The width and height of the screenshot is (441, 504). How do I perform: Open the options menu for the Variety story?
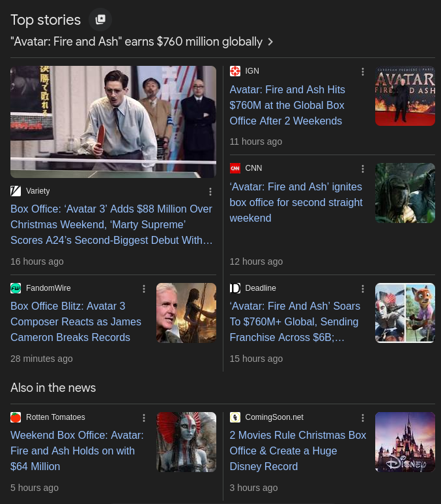(x=210, y=192)
